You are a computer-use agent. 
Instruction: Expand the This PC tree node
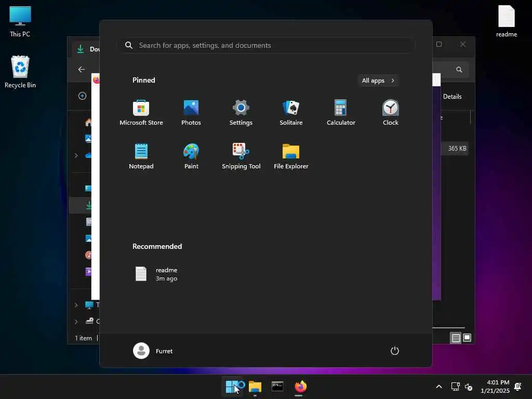coord(76,305)
